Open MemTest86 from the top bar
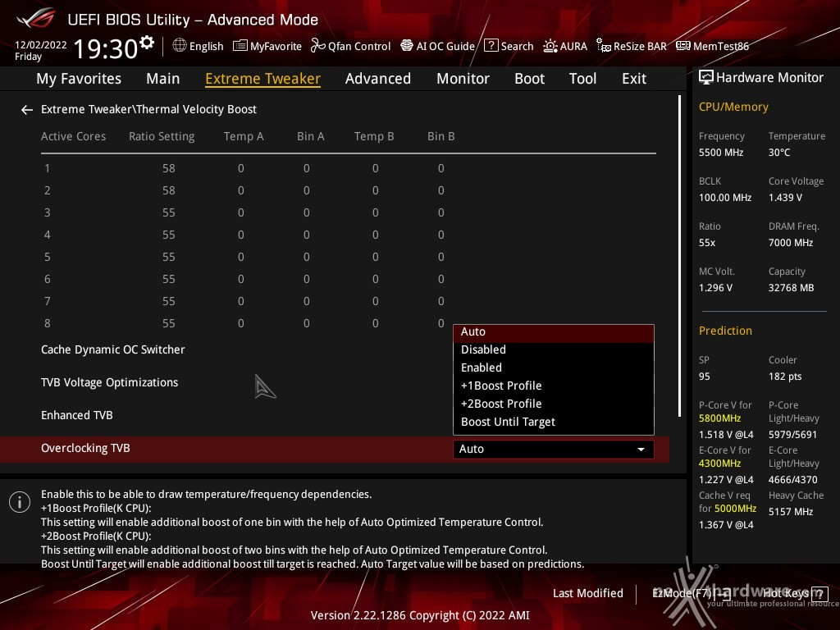The image size is (840, 630). tap(721, 46)
